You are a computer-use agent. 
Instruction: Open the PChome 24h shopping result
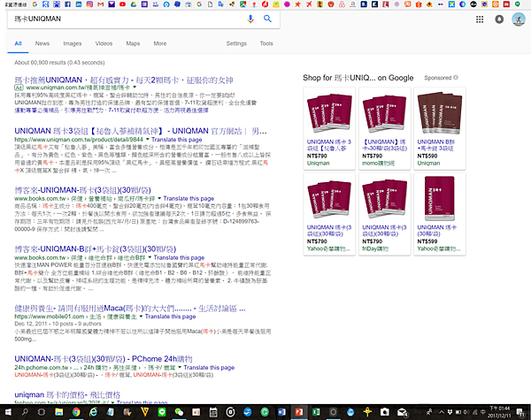click(x=104, y=359)
